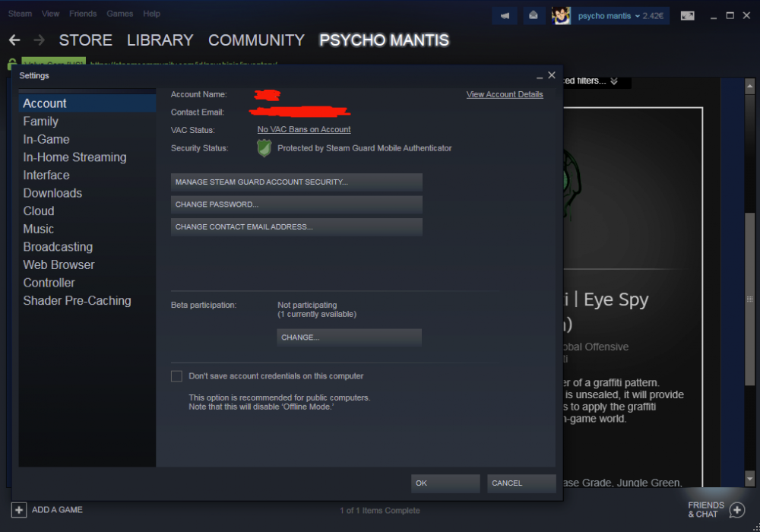Select the Account settings category
Screen dimensions: 760x532
(x=87, y=103)
